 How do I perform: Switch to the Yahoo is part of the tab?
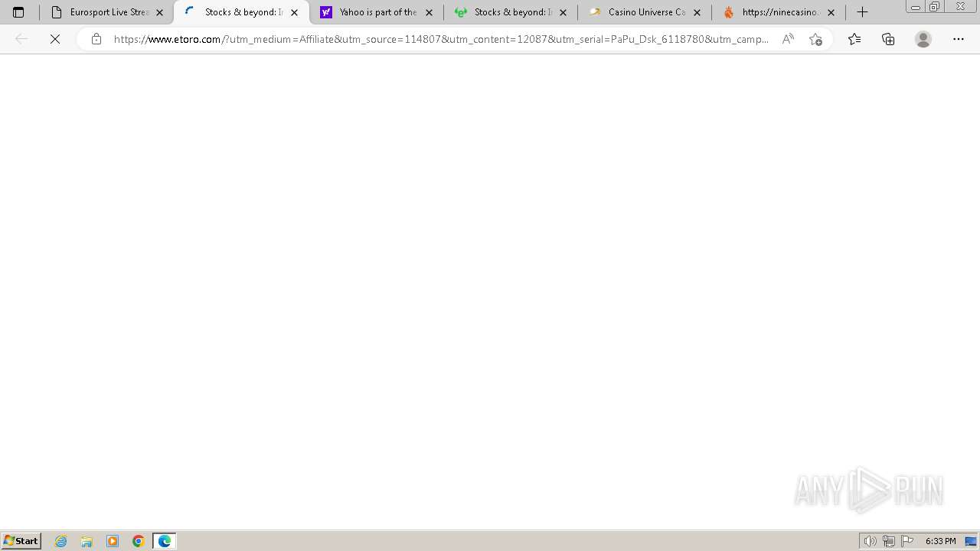tap(376, 12)
